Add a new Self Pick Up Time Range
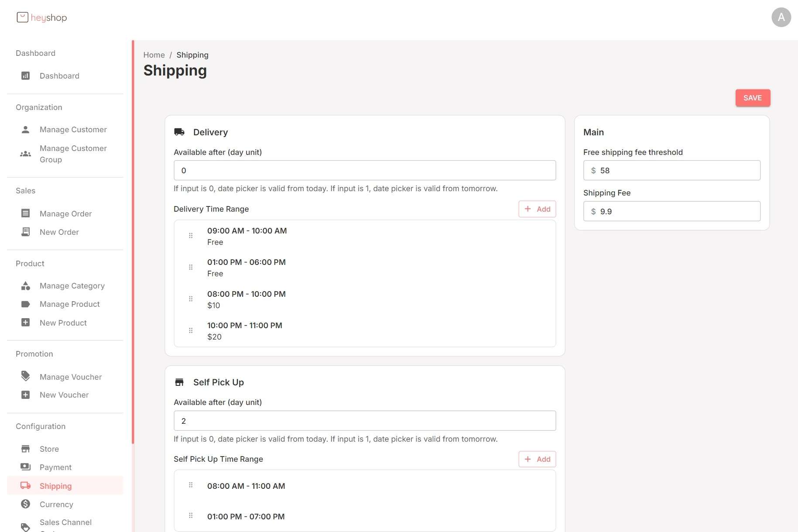 tap(537, 459)
